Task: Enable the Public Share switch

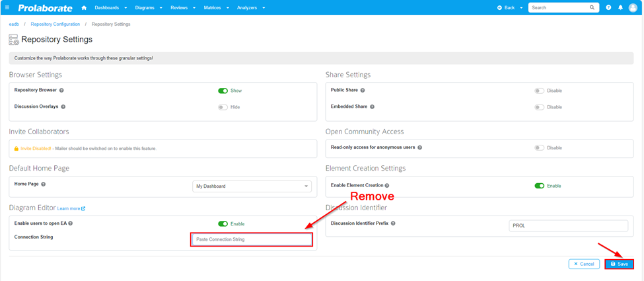Action: (x=539, y=91)
